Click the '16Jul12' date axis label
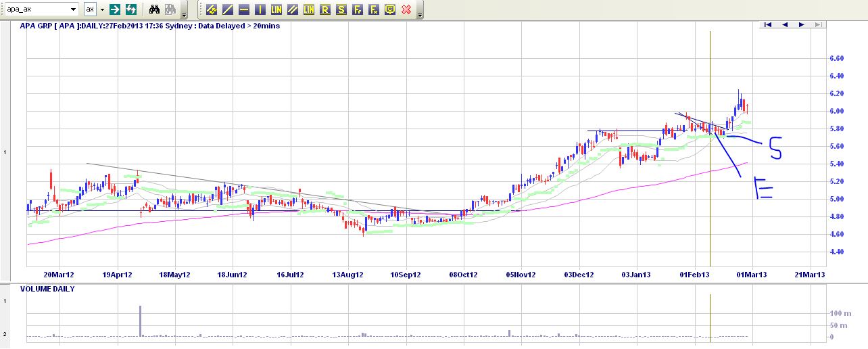Viewport: 868px width, 349px height. tap(290, 275)
